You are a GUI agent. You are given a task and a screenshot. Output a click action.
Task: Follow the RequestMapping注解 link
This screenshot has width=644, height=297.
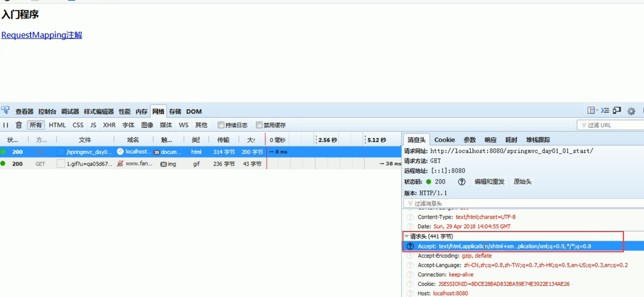42,35
